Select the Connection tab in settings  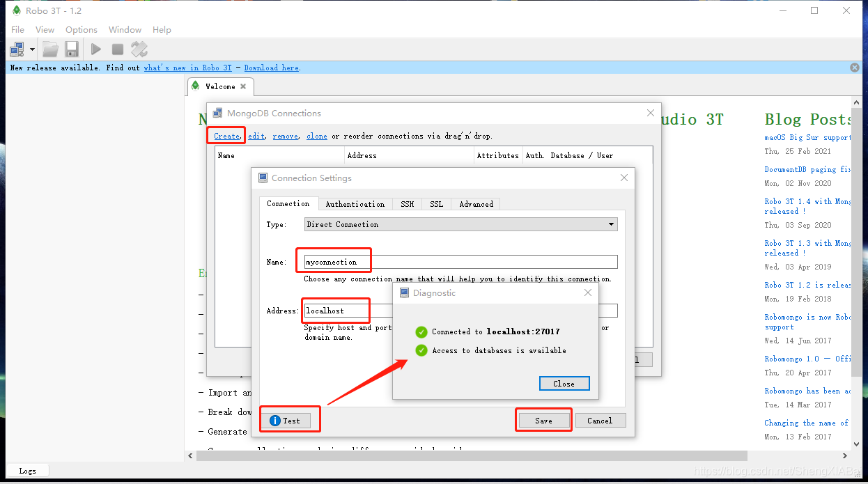[x=288, y=203]
